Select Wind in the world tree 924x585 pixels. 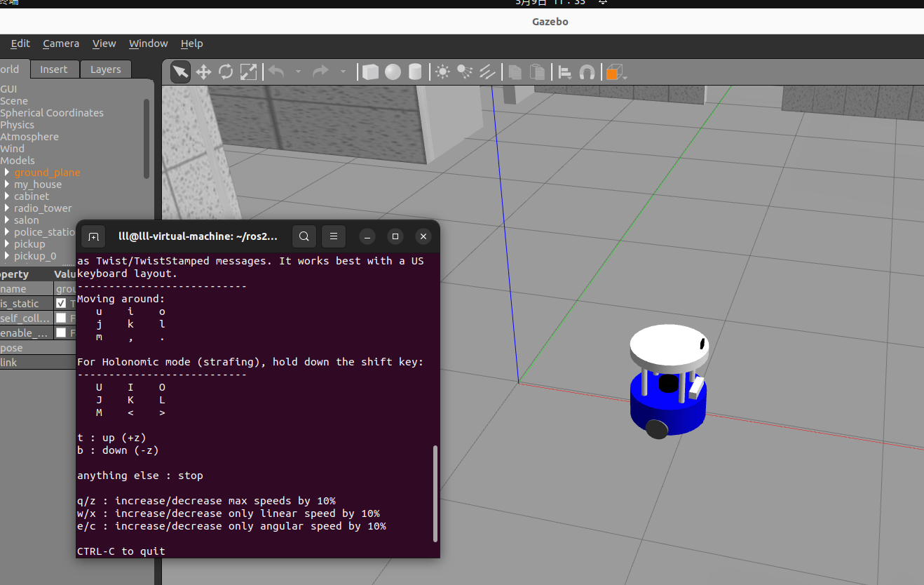click(x=12, y=149)
